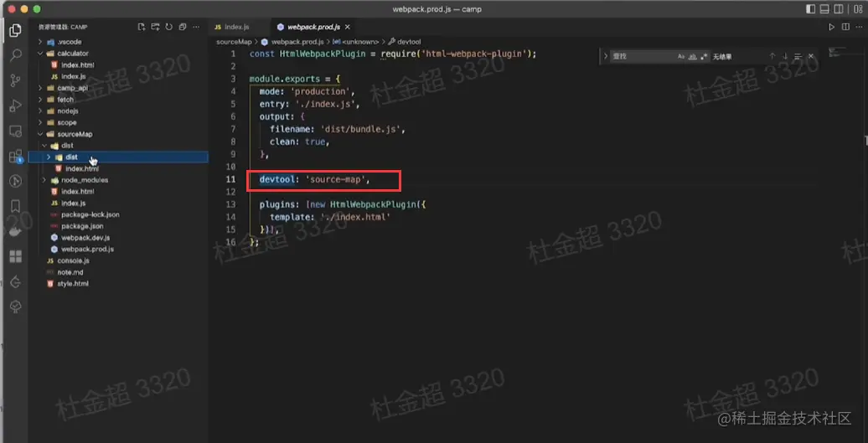The height and width of the screenshot is (443, 868).
Task: Toggle Find in Selection option
Action: pyautogui.click(x=798, y=56)
